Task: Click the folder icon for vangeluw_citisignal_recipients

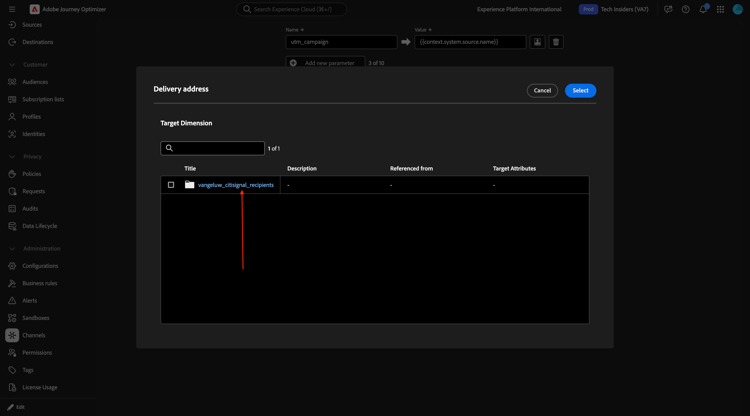Action: (x=189, y=185)
